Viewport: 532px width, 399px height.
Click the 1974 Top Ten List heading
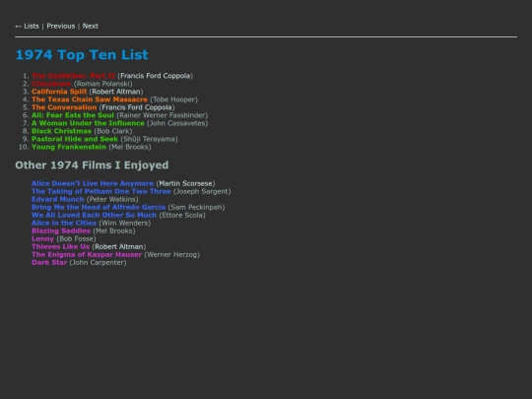click(82, 55)
